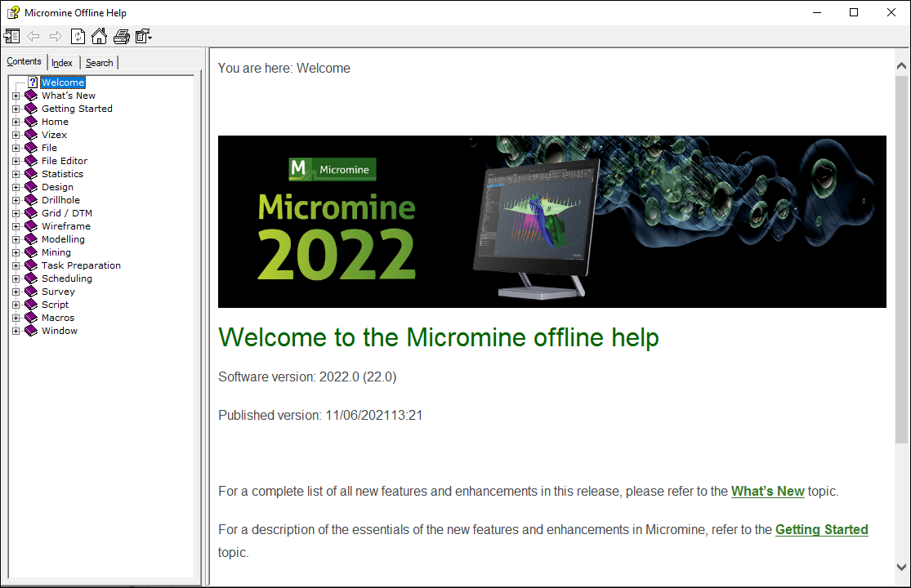
Task: Click the book icon next to Drillhole
Action: click(30, 199)
